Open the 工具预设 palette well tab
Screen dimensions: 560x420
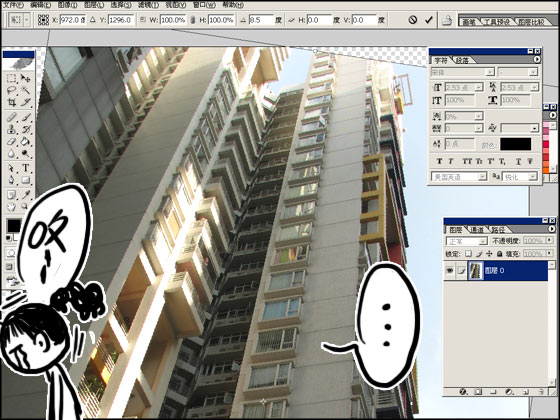click(496, 22)
